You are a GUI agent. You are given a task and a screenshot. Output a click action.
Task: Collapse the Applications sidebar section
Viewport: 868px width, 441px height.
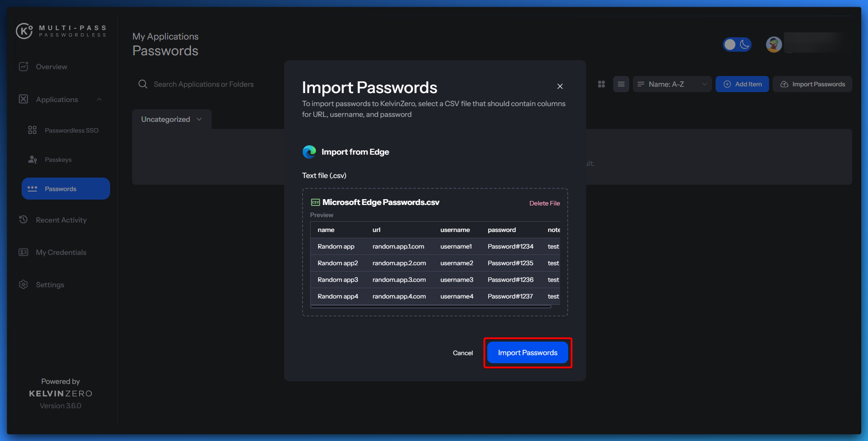pos(99,99)
